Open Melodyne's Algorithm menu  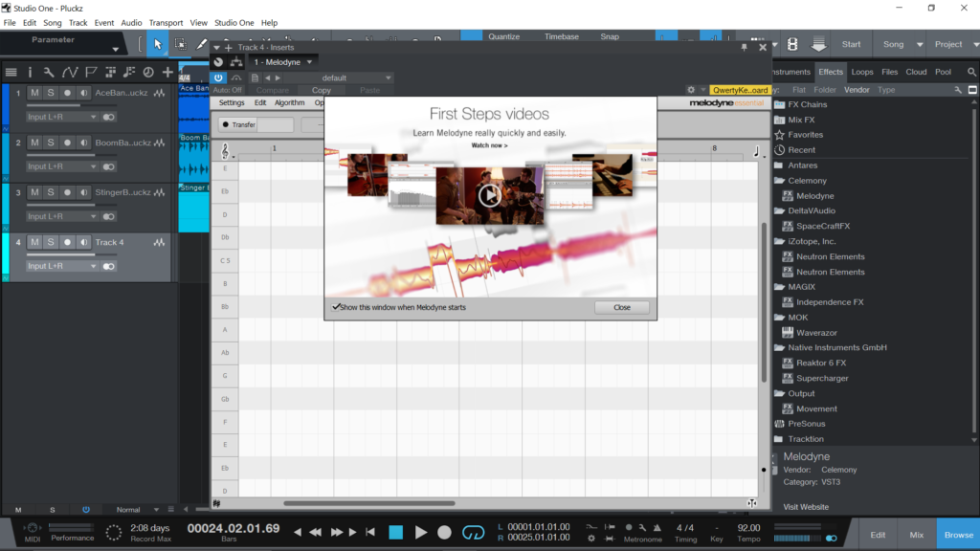click(289, 102)
